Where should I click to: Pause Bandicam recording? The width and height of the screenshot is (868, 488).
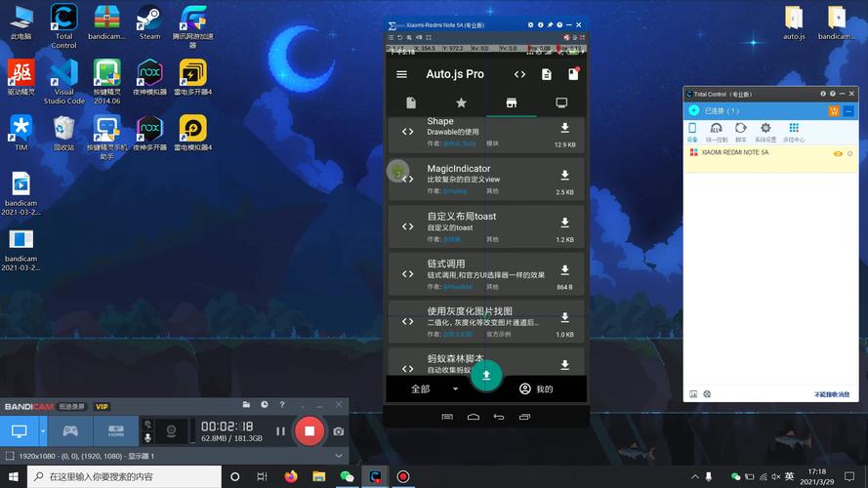(280, 431)
